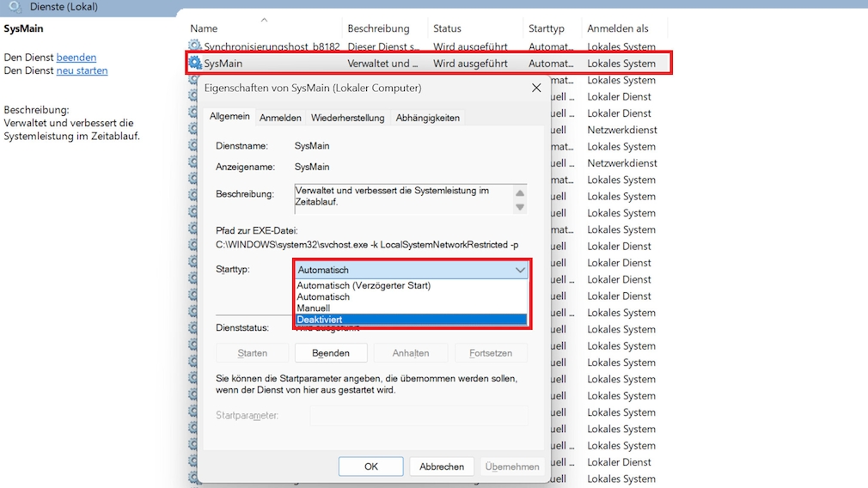The width and height of the screenshot is (868, 488).
Task: Confirm with the OK button
Action: [370, 467]
